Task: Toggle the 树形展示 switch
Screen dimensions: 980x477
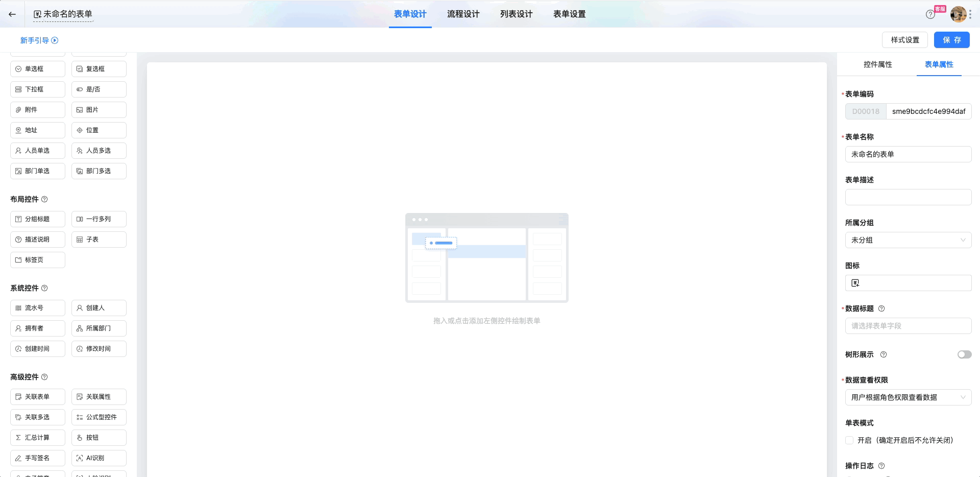Action: (964, 354)
